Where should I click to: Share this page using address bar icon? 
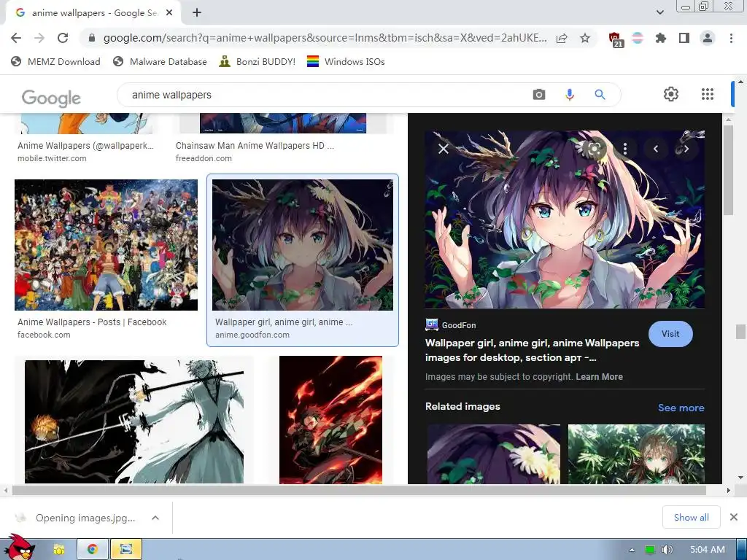[562, 38]
